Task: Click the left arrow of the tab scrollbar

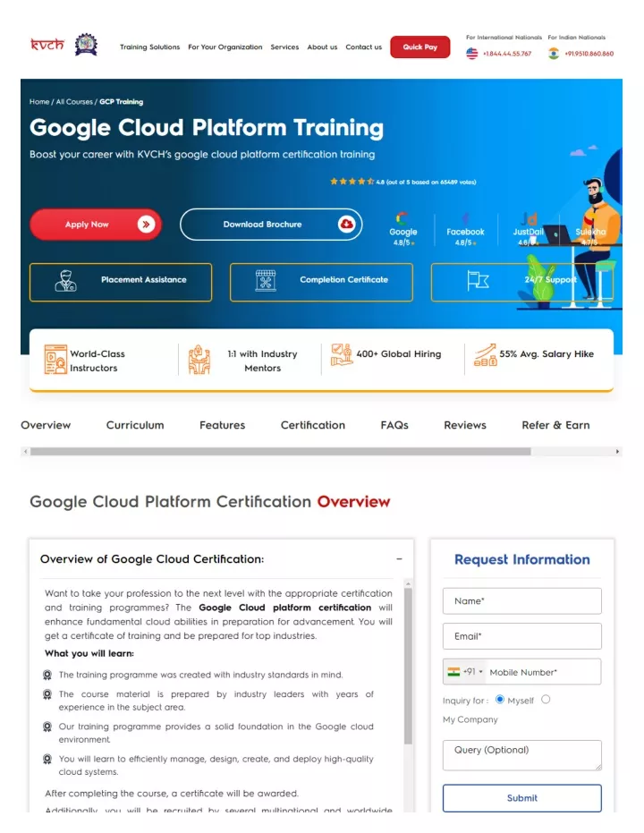Action: [25, 452]
